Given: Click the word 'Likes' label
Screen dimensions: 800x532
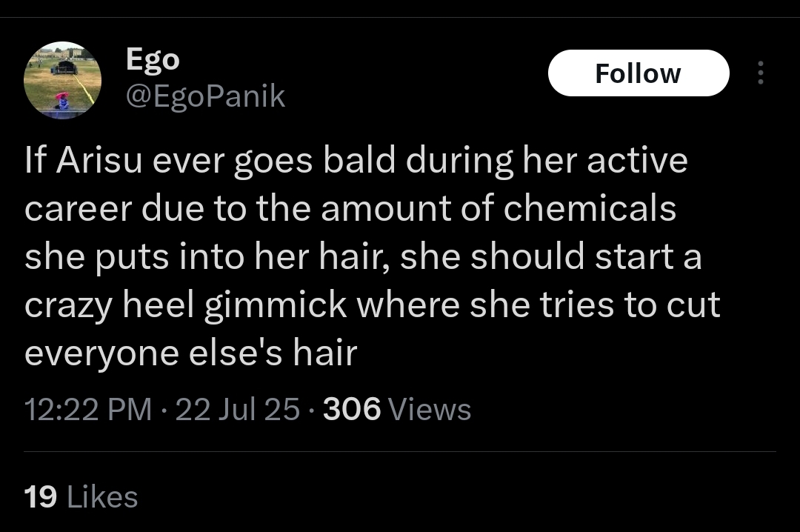Looking at the screenshot, I should (x=102, y=496).
